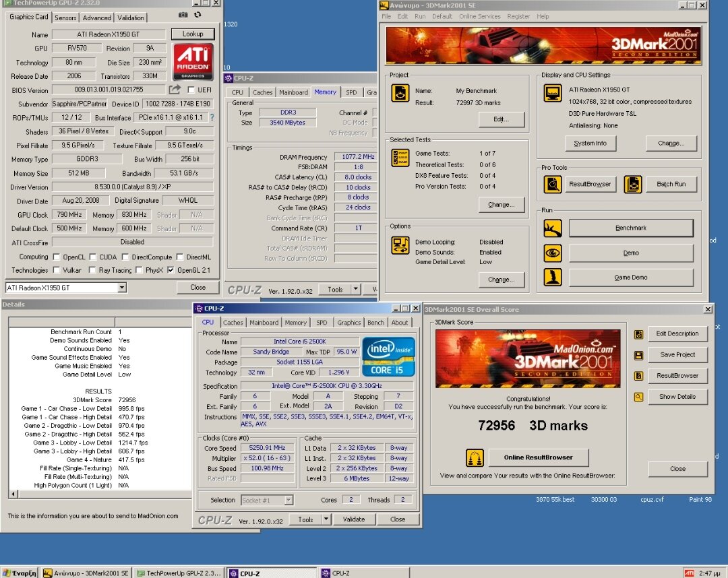Click the TechPowerUp GPU-Z taskbar button
This screenshot has height=578, width=728.
pos(180,573)
